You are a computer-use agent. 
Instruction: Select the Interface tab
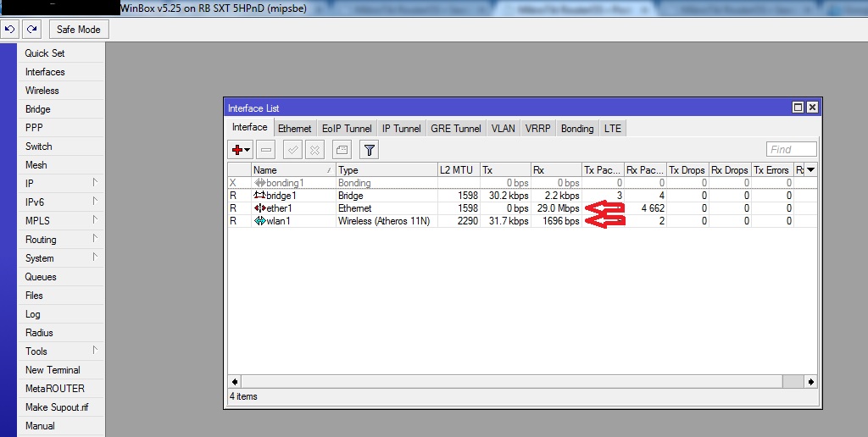click(x=250, y=127)
